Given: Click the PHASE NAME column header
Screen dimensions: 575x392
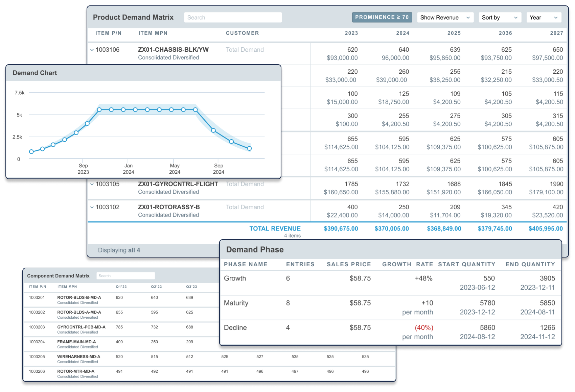Looking at the screenshot, I should [246, 264].
